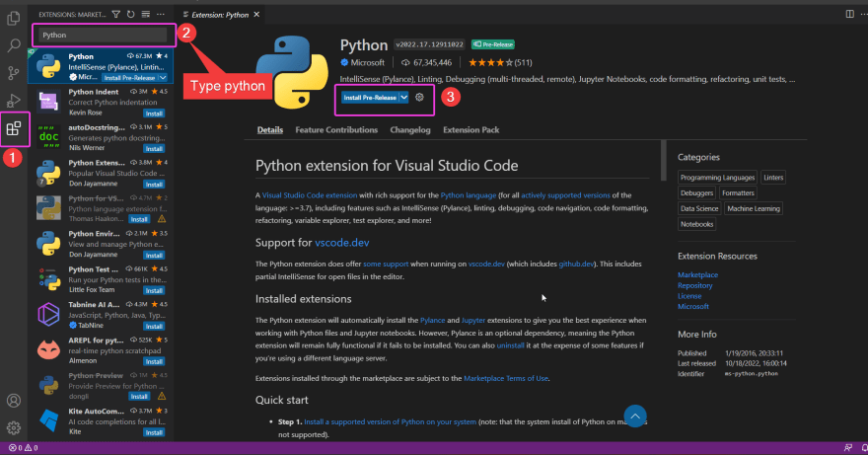Select the Extension: Python editor tab
This screenshot has width=868, height=455.
coord(219,15)
